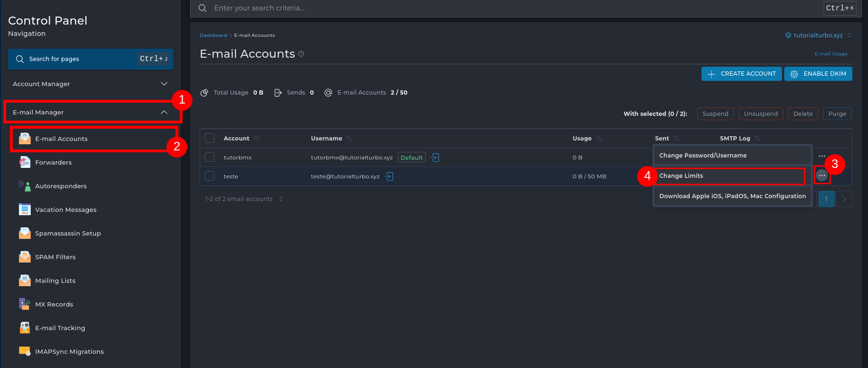
Task: Click the help icon beside E-mail Accounts title
Action: pos(301,54)
